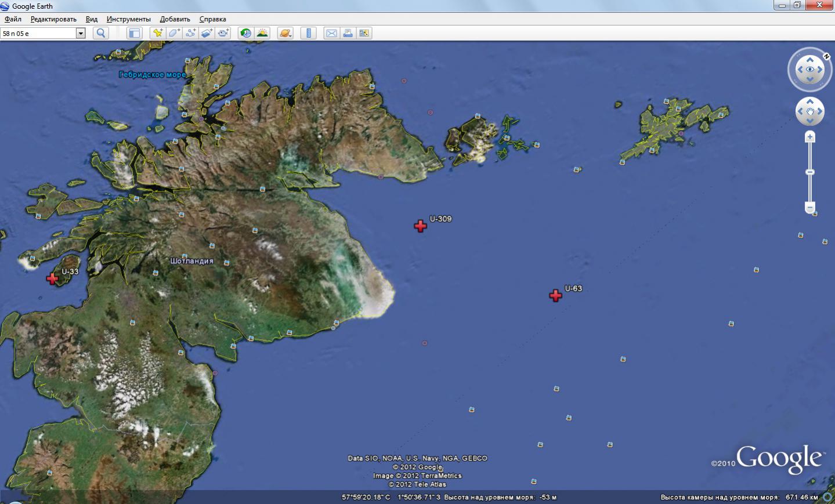This screenshot has width=835, height=504.
Task: Show the ruler measuring tool
Action: (x=308, y=33)
